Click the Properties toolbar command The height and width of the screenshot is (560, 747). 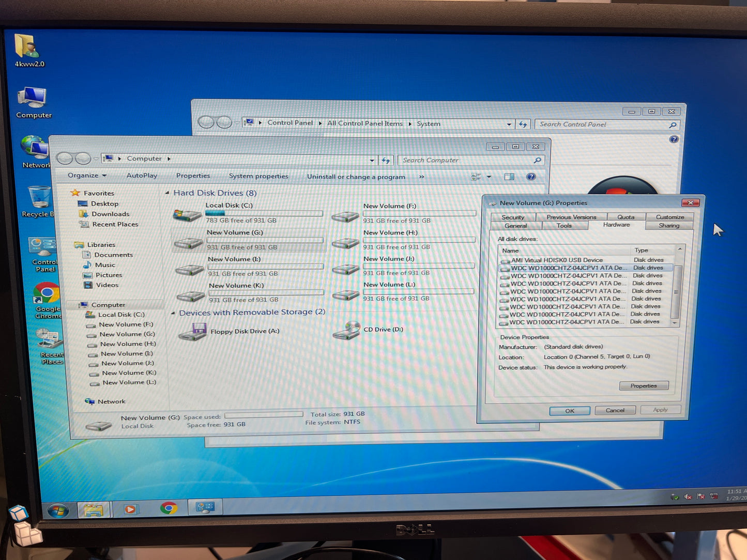point(193,176)
